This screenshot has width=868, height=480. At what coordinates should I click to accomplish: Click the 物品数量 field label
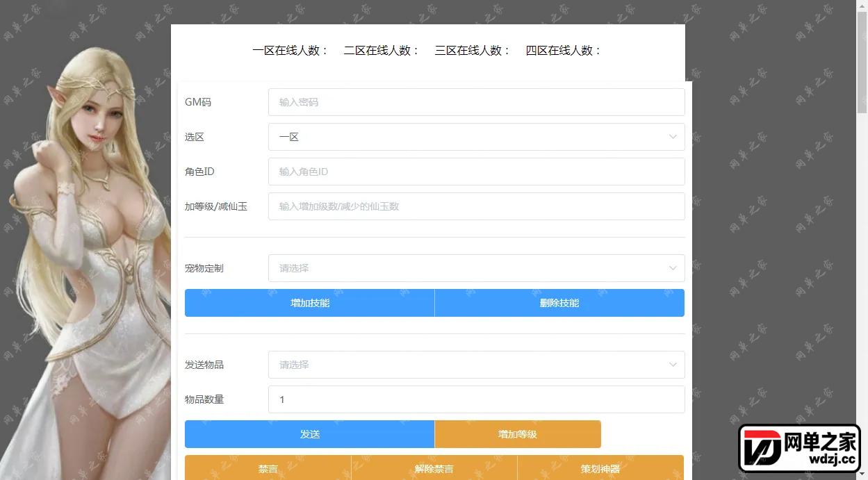pyautogui.click(x=204, y=399)
